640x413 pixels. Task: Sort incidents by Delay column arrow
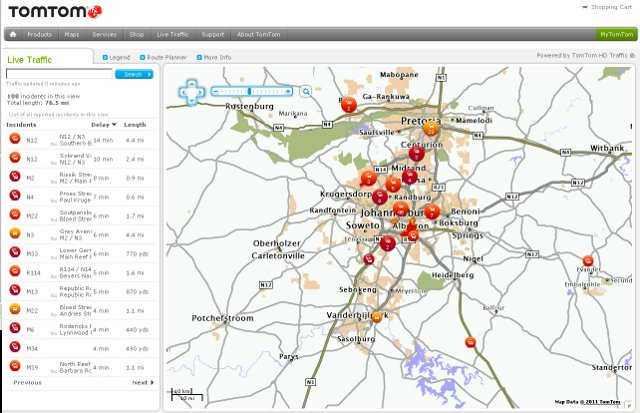pyautogui.click(x=114, y=125)
